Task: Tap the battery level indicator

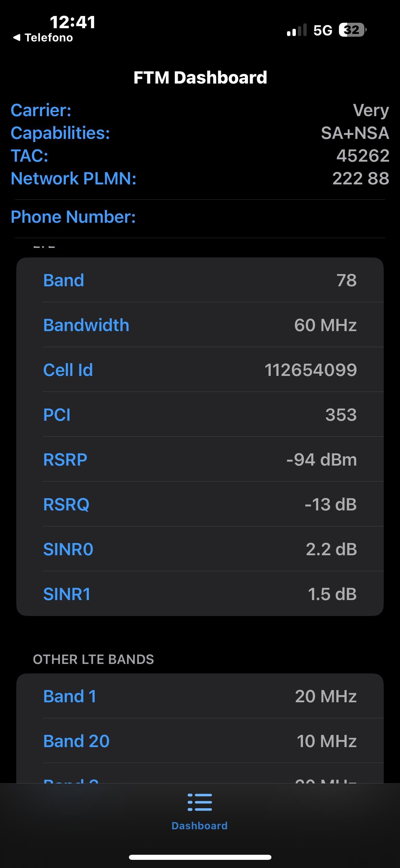Action: (352, 30)
